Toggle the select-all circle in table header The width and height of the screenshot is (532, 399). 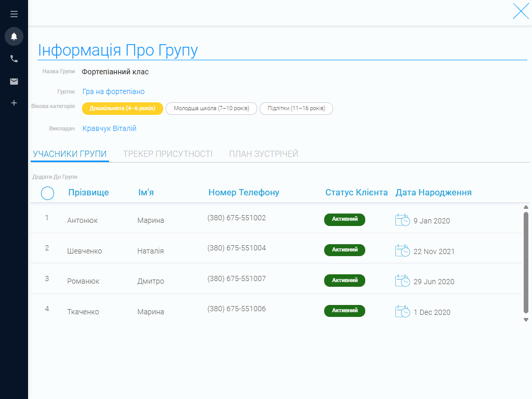[47, 193]
